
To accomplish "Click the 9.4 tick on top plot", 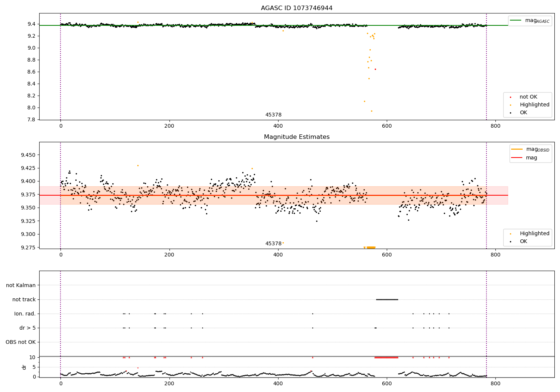I will [31, 24].
